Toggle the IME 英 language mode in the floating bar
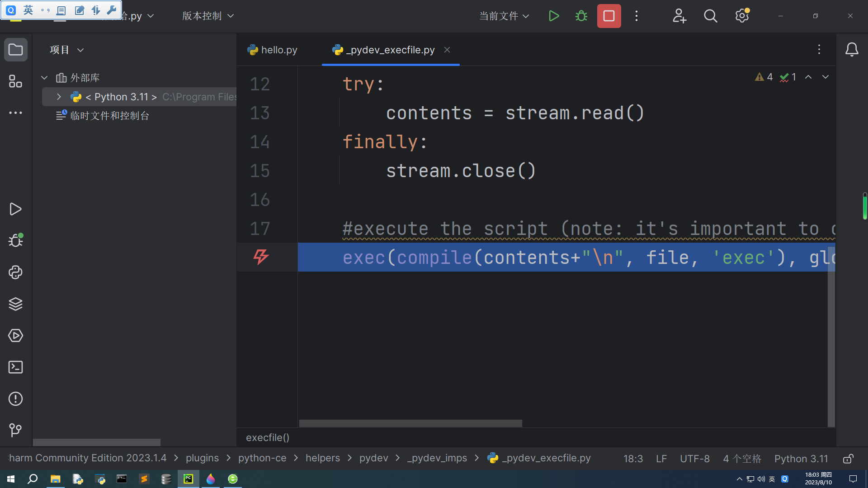Viewport: 868px width, 488px height. click(28, 10)
